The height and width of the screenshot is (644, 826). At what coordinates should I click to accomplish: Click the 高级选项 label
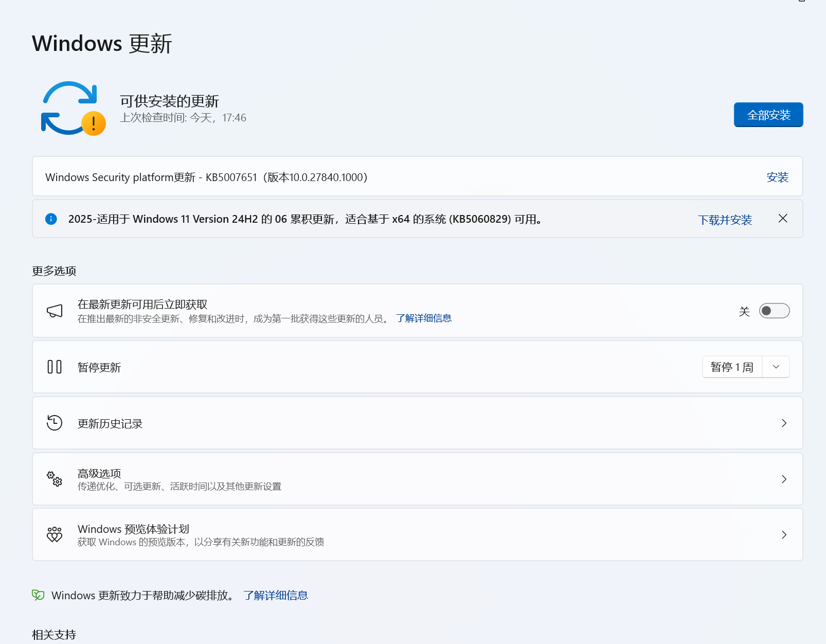pyautogui.click(x=99, y=473)
